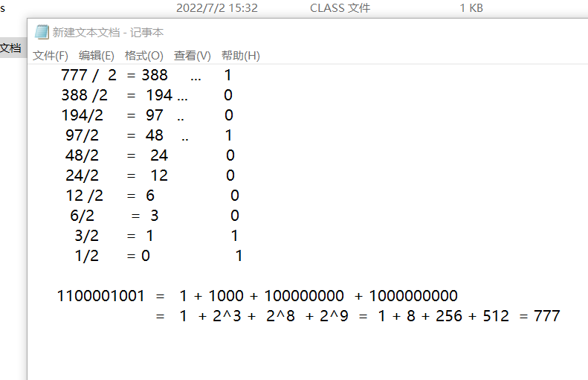The height and width of the screenshot is (380, 588).
Task: Click the text '194/2'
Action: [x=82, y=115]
